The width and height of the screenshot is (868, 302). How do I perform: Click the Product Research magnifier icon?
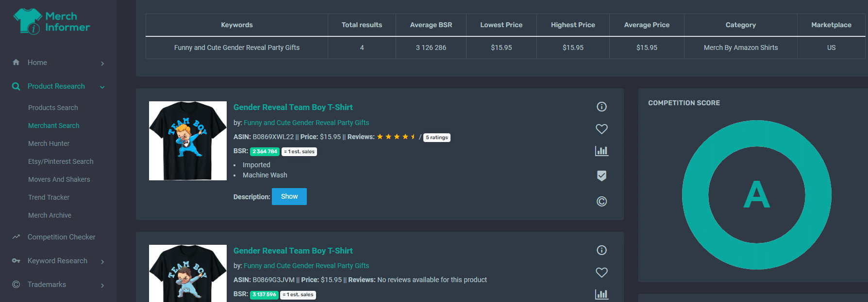(x=16, y=86)
